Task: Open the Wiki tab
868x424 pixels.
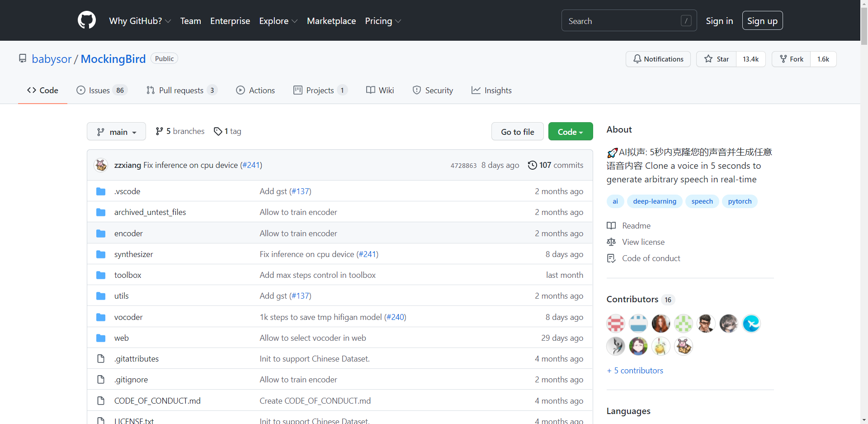Action: tap(380, 91)
